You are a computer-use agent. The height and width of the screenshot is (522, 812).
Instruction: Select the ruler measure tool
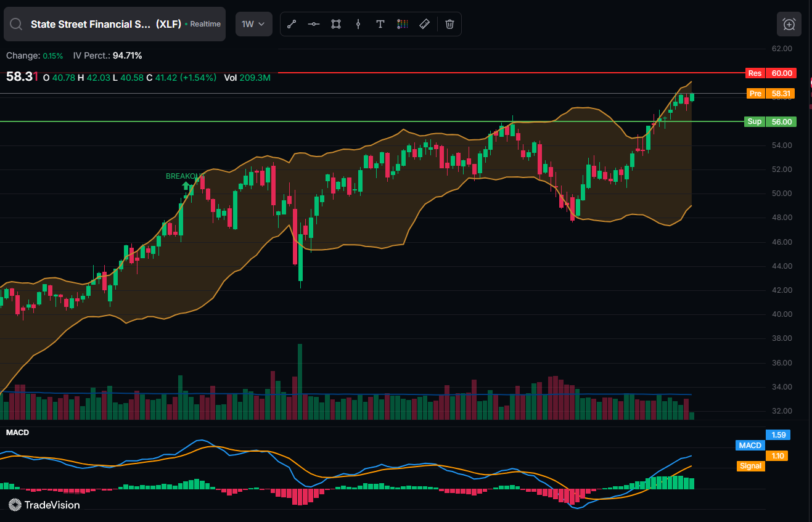click(x=424, y=24)
